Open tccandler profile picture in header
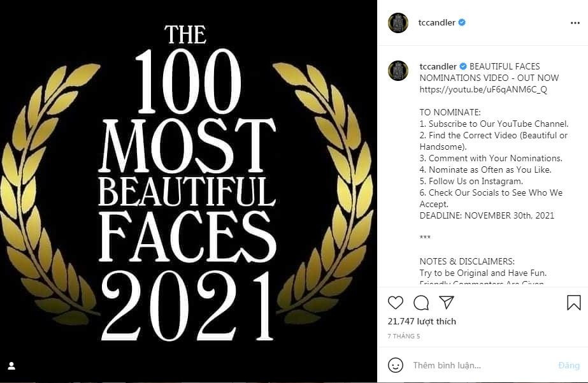588x383 pixels. pos(398,23)
